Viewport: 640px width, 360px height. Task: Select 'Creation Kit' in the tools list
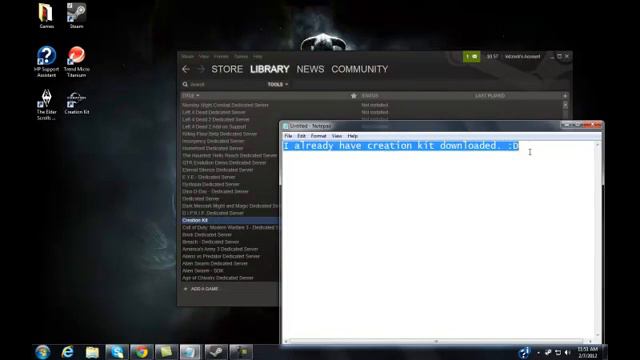[230, 220]
